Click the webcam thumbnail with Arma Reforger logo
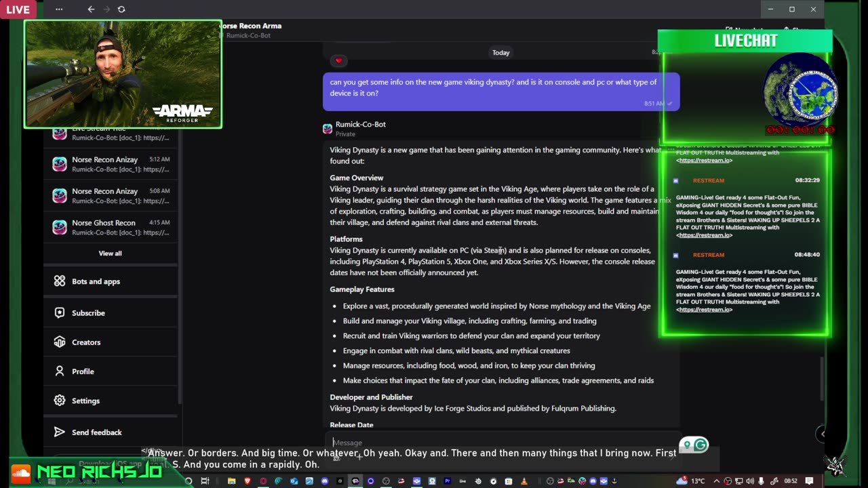 pyautogui.click(x=123, y=74)
